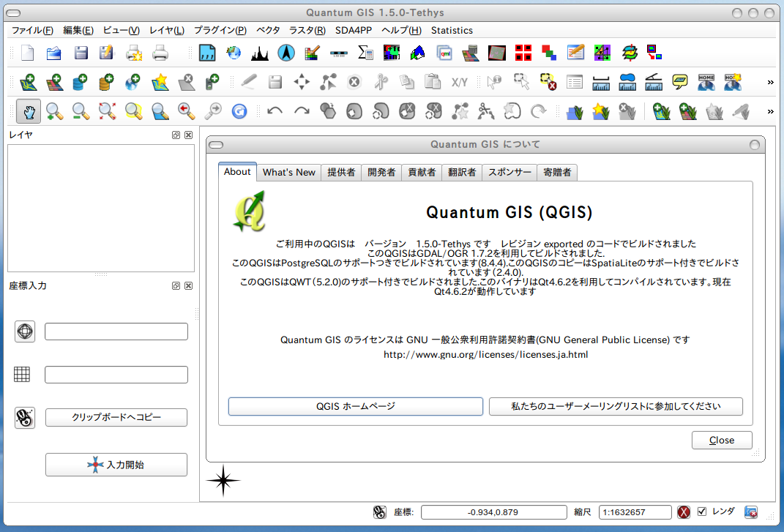The height and width of the screenshot is (532, 784).
Task: Click the Map Tips speech bubble icon
Action: pyautogui.click(x=679, y=81)
